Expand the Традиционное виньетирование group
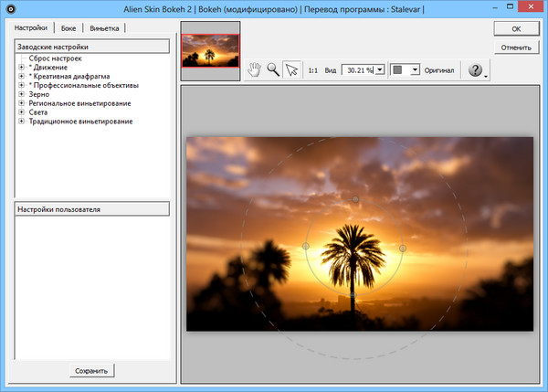Viewport: 548px width, 392px height. coord(20,122)
